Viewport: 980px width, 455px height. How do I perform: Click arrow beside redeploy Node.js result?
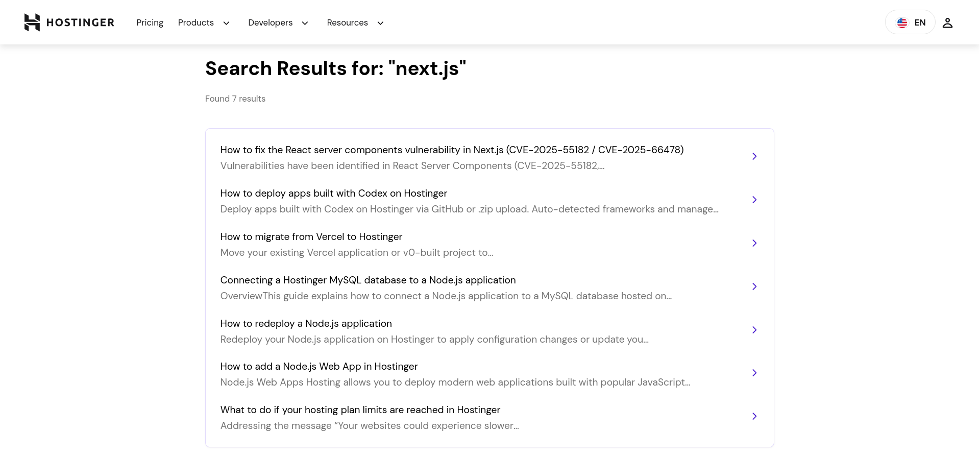[754, 330]
